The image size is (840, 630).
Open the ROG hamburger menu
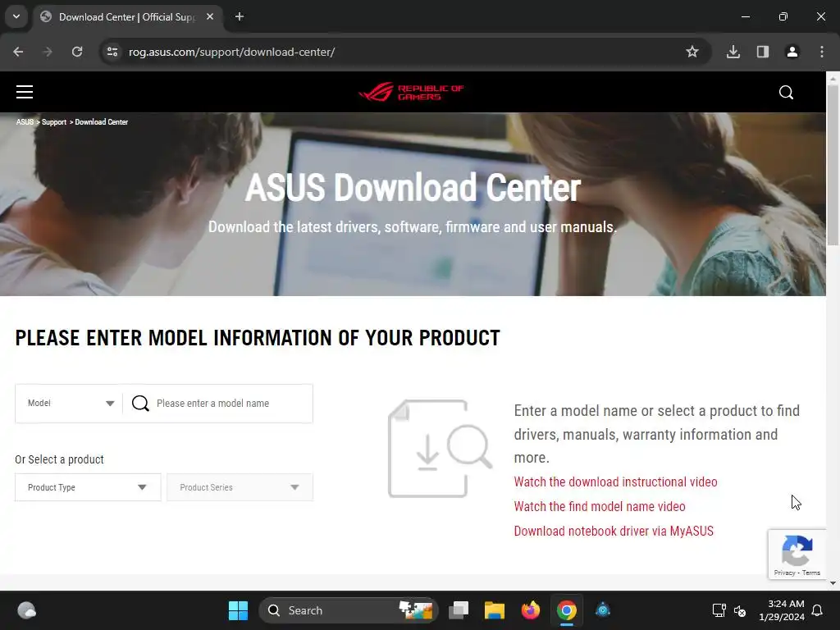pos(25,92)
